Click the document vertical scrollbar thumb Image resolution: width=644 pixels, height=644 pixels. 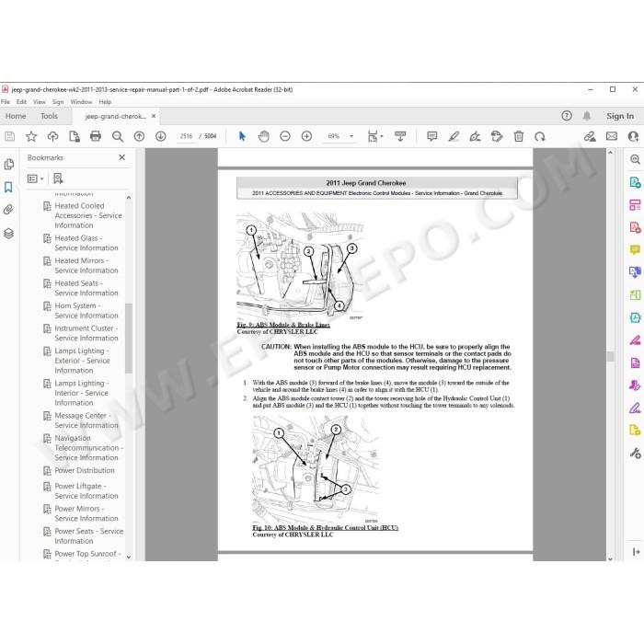[610, 356]
